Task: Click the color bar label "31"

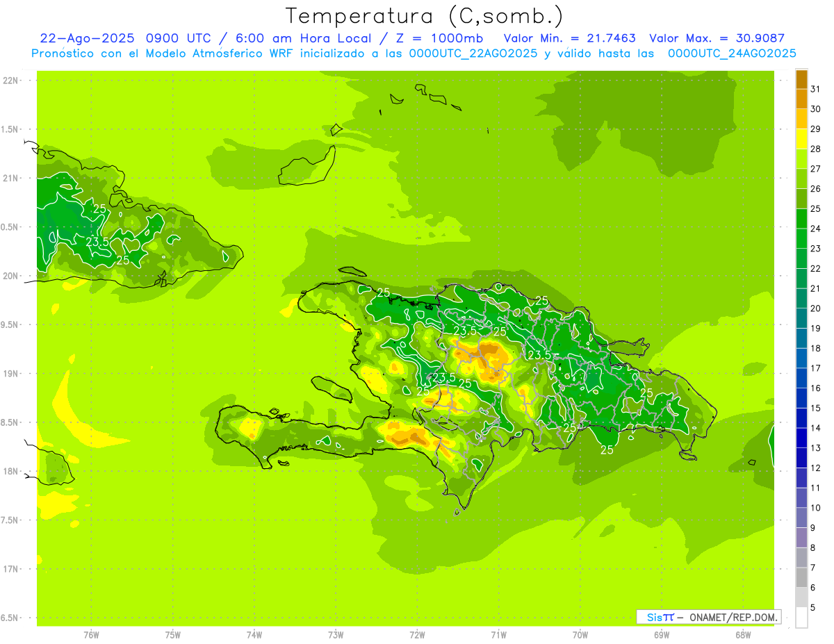Action: pyautogui.click(x=816, y=89)
